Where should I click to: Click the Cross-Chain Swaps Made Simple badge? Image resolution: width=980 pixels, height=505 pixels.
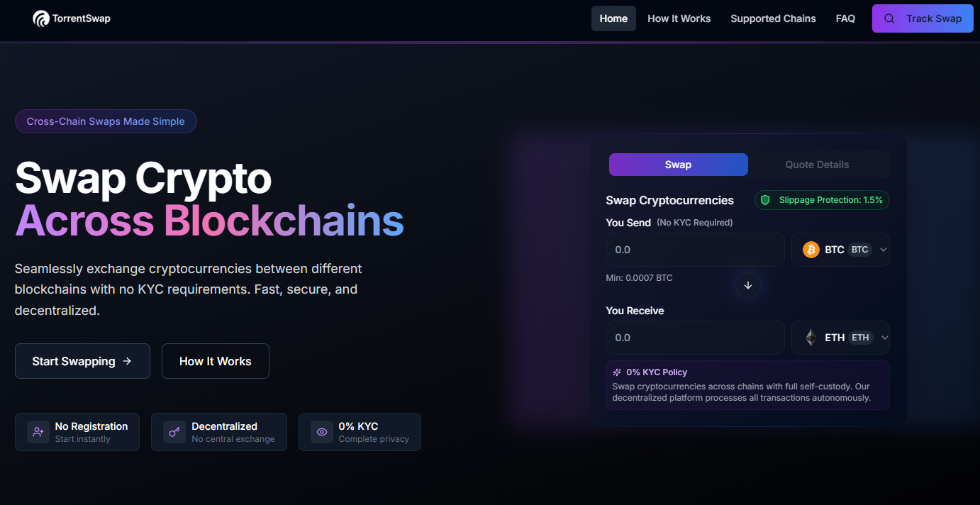pyautogui.click(x=105, y=121)
